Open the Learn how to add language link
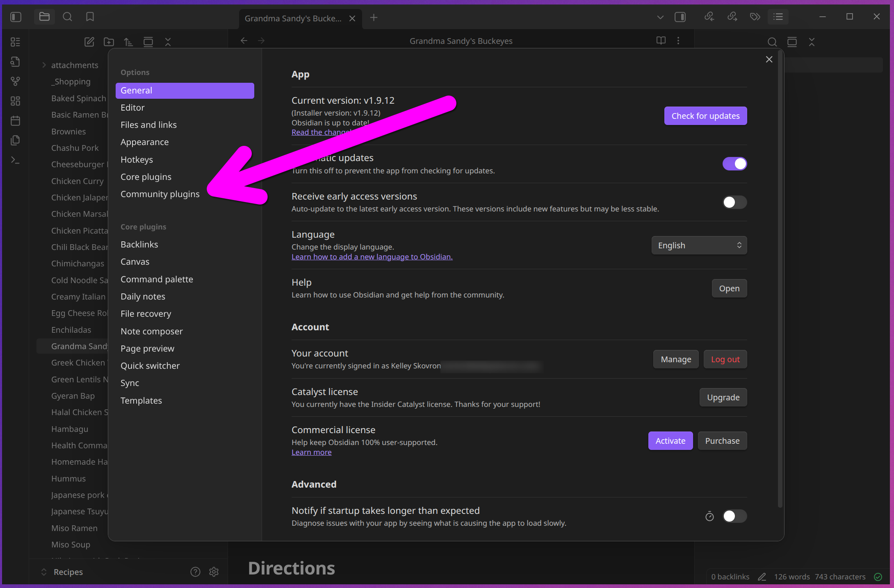Viewport: 894px width, 588px height. pyautogui.click(x=372, y=257)
